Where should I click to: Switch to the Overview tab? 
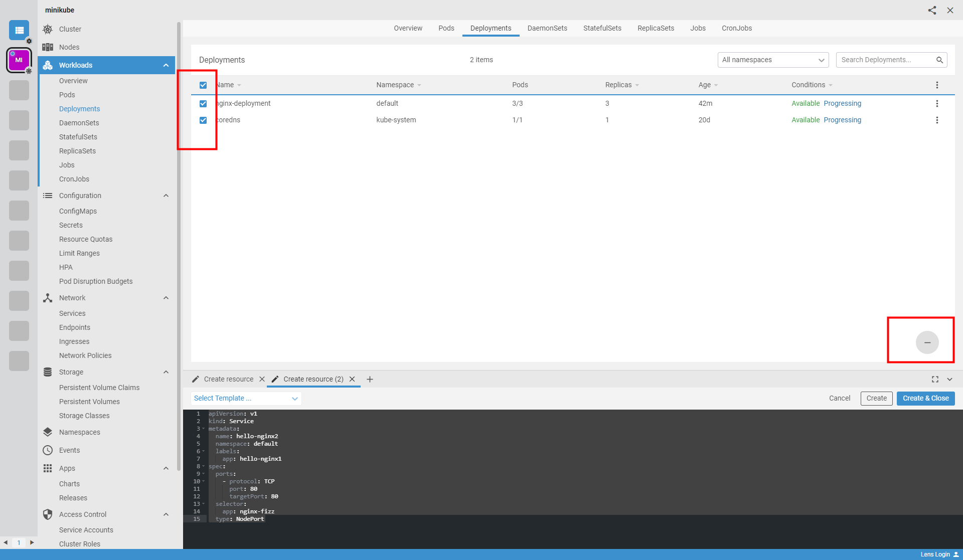pos(408,28)
